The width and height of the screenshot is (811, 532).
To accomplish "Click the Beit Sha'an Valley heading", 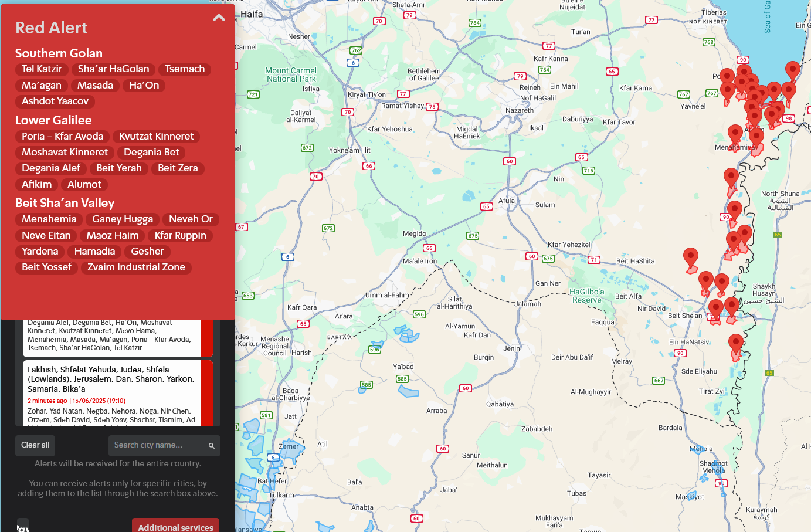I will 65,204.
